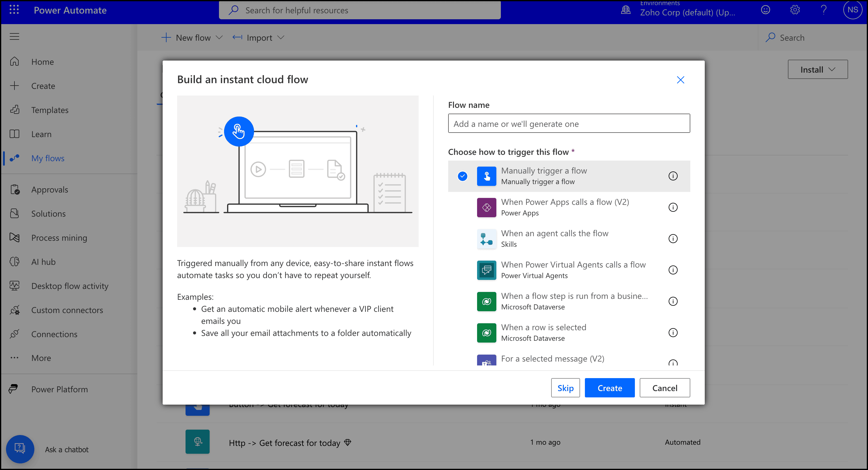The height and width of the screenshot is (470, 868).
Task: Open the Import dropdown
Action: pos(281,37)
